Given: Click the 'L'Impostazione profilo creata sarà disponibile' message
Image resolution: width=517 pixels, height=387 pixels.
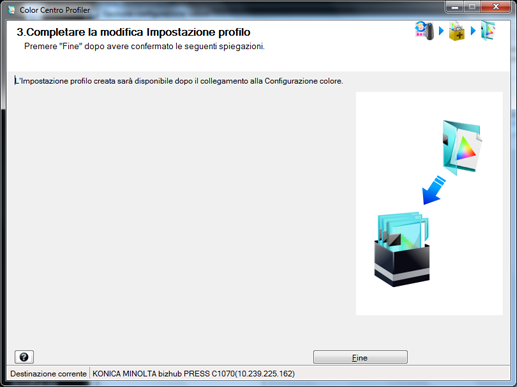Looking at the screenshot, I should click(178, 81).
